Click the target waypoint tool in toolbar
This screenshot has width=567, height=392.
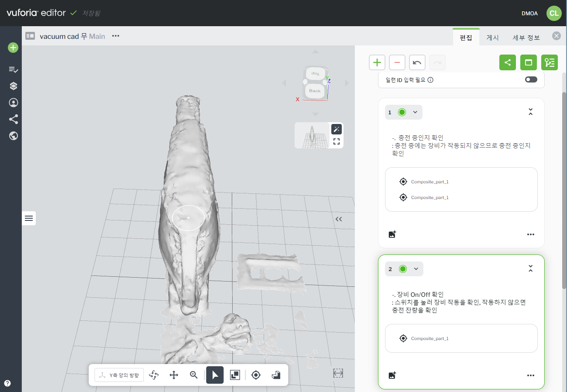256,375
